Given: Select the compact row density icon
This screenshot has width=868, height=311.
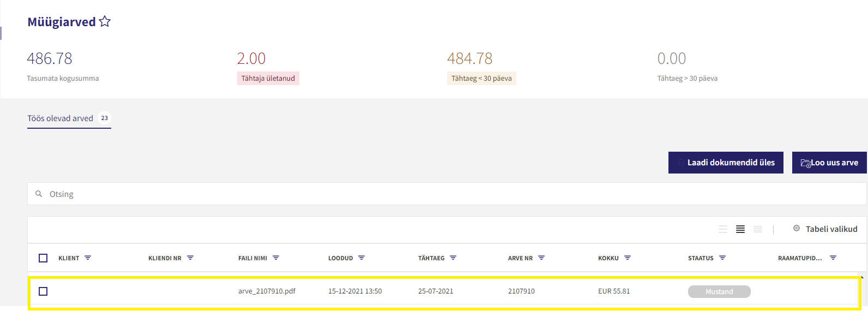Looking at the screenshot, I should point(758,229).
